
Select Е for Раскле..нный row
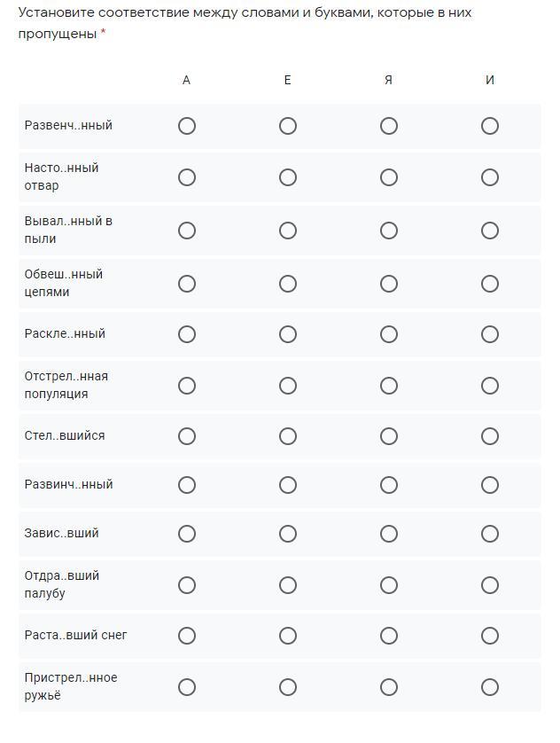(288, 334)
